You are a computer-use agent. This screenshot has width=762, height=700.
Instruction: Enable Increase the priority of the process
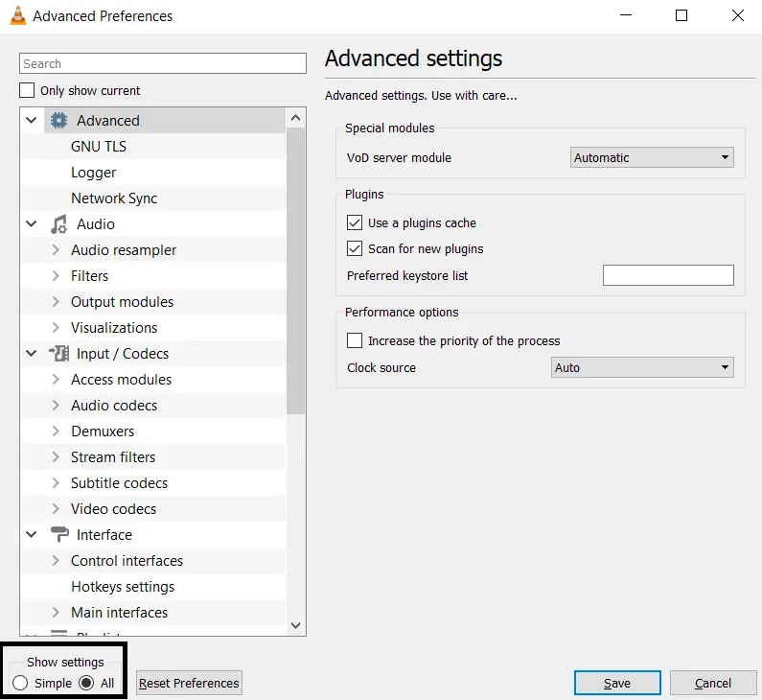(x=355, y=340)
